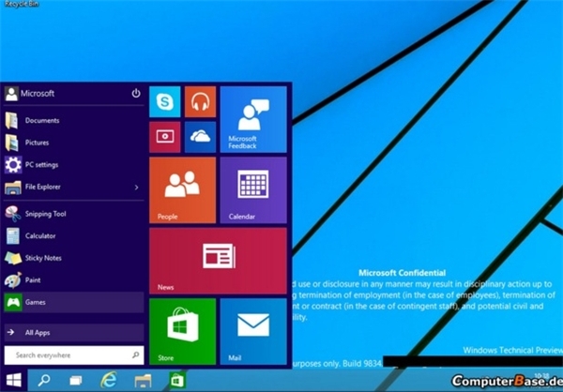Open Games from Start menu

[x=74, y=302]
